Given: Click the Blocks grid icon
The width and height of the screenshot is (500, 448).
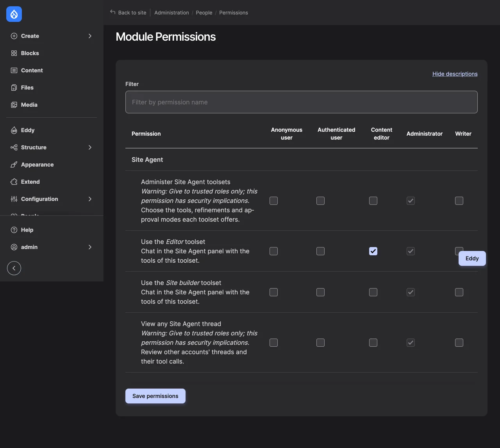Looking at the screenshot, I should tap(14, 53).
